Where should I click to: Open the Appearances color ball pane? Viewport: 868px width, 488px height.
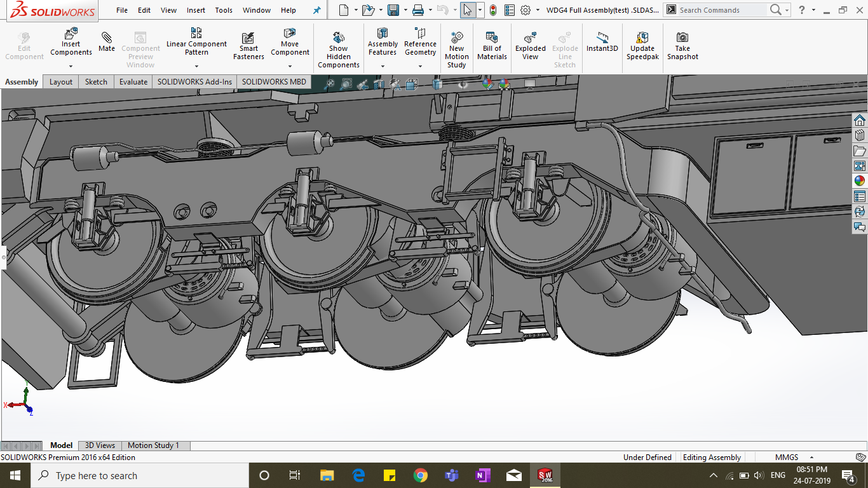pyautogui.click(x=860, y=180)
